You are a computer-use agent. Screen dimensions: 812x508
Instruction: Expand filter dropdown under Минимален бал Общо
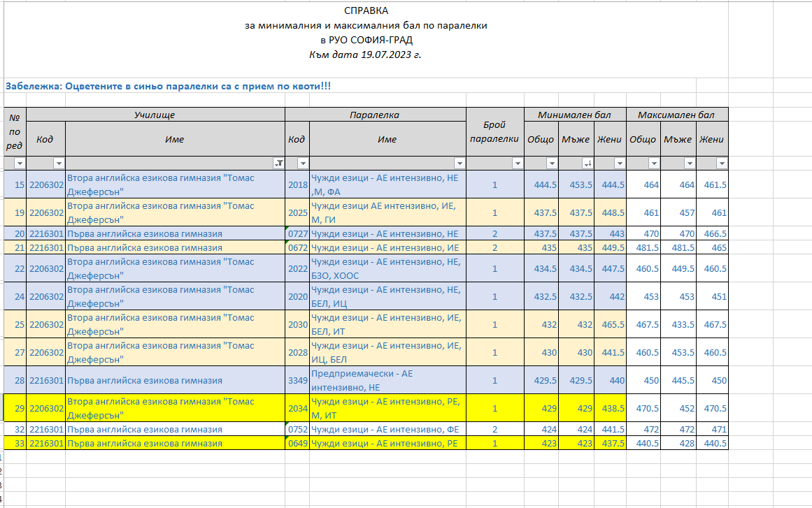(551, 164)
